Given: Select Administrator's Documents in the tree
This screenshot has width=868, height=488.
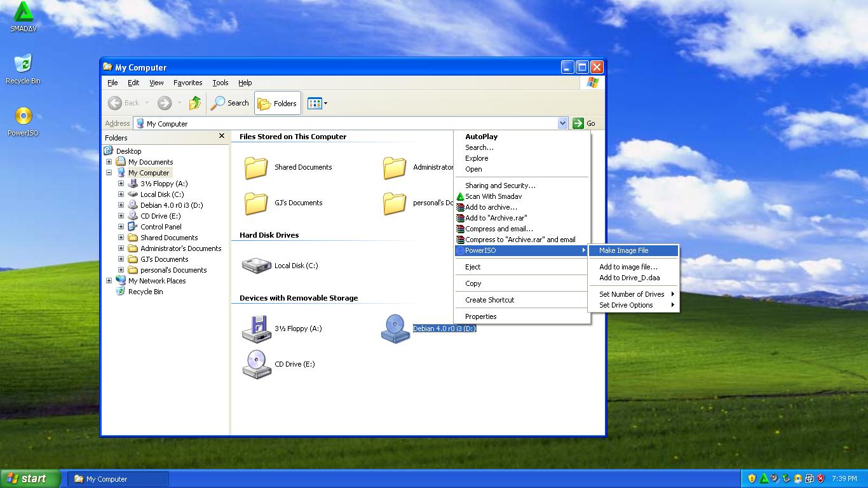Looking at the screenshot, I should click(x=180, y=248).
